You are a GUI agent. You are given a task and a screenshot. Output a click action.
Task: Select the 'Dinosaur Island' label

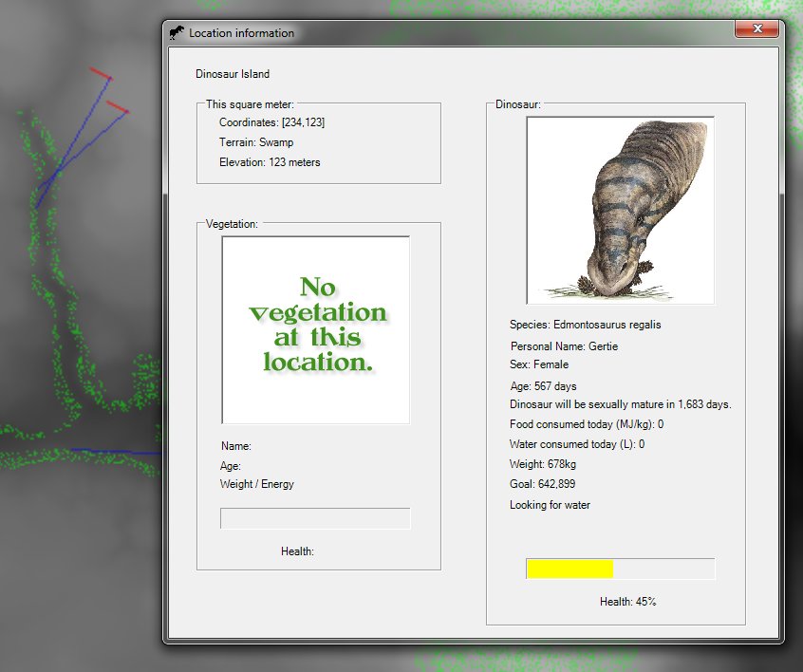[233, 74]
